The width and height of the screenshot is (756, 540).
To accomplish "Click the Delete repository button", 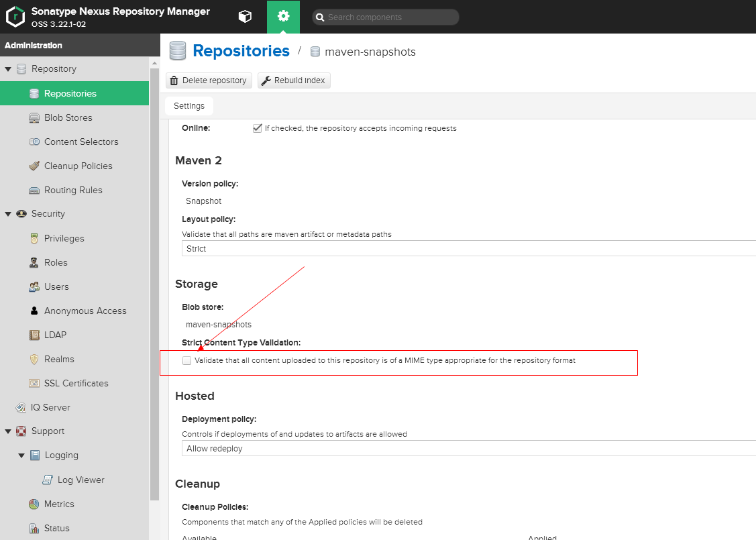I will click(x=209, y=79).
